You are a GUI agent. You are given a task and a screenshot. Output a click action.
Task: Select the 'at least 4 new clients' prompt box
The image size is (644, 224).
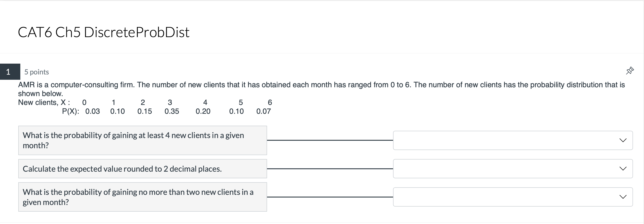[x=143, y=140]
